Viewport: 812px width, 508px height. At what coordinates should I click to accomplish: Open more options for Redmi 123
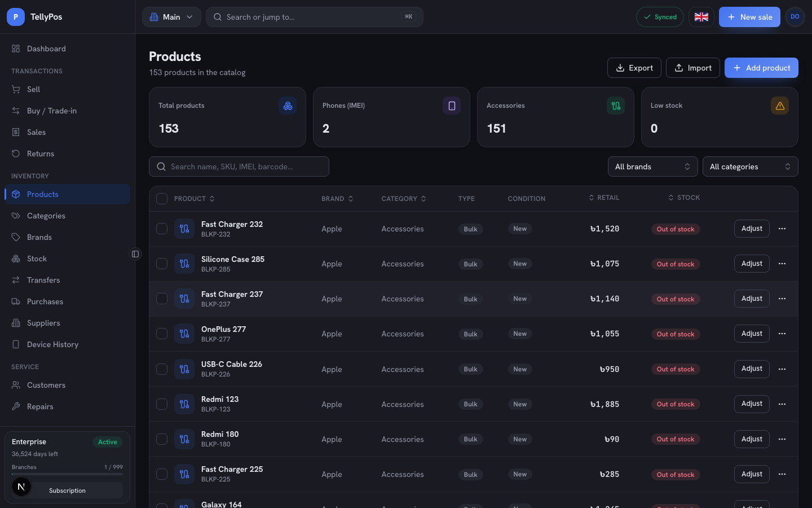[782, 404]
